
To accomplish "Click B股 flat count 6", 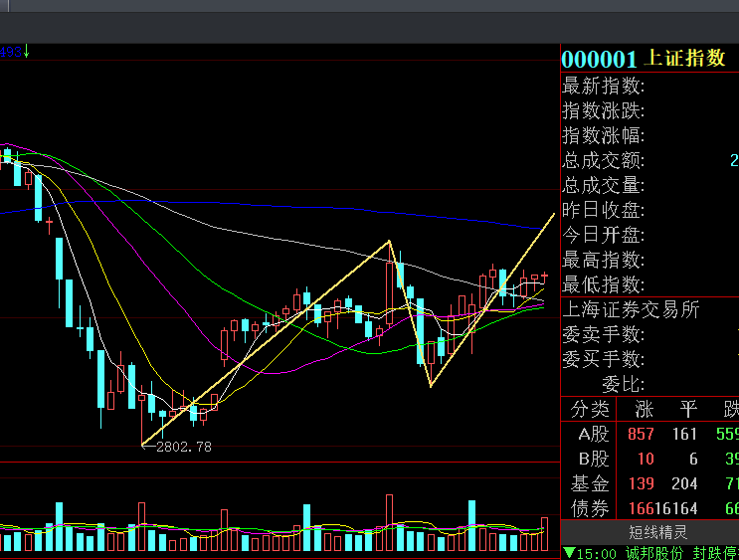I will tap(693, 459).
